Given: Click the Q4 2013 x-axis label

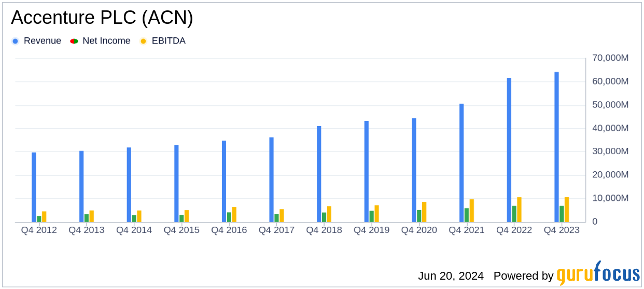Looking at the screenshot, I should [87, 230].
